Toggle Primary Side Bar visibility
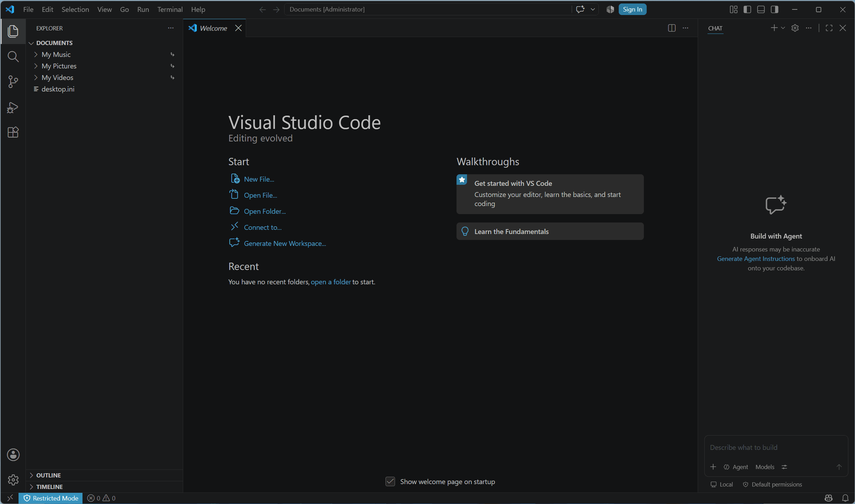Viewport: 855px width, 504px height. point(747,9)
